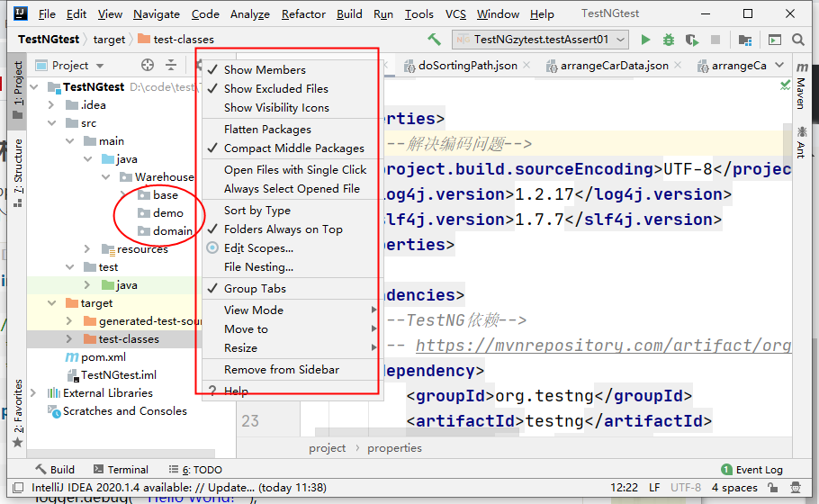Open the Terminal tool window
The width and height of the screenshot is (819, 504).
pos(121,470)
